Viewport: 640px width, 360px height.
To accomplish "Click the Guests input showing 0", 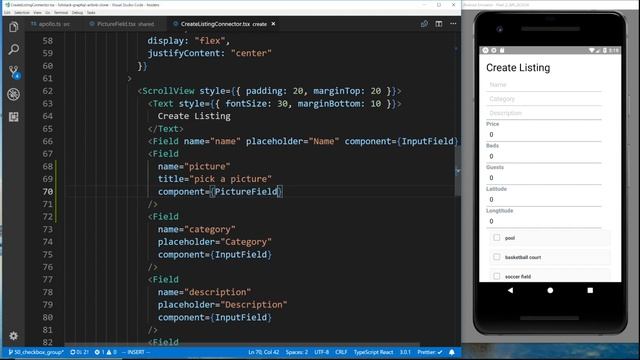I will click(x=544, y=178).
